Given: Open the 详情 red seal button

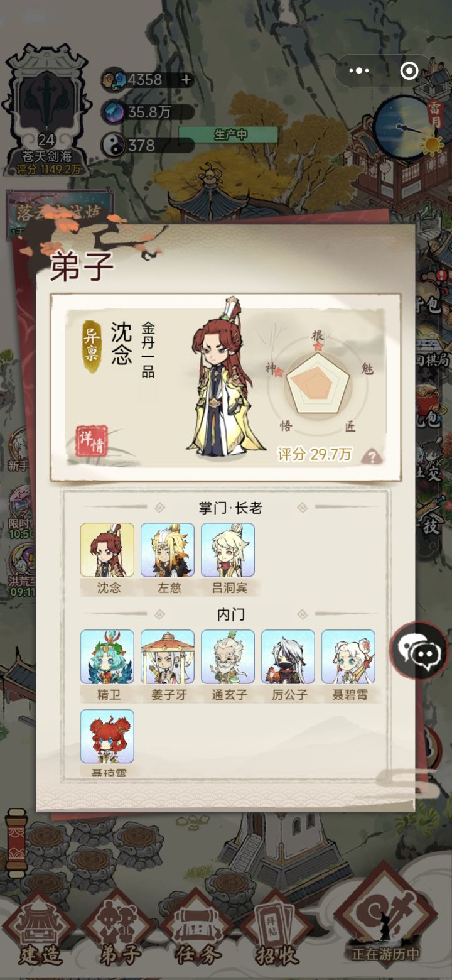Looking at the screenshot, I should 92,440.
